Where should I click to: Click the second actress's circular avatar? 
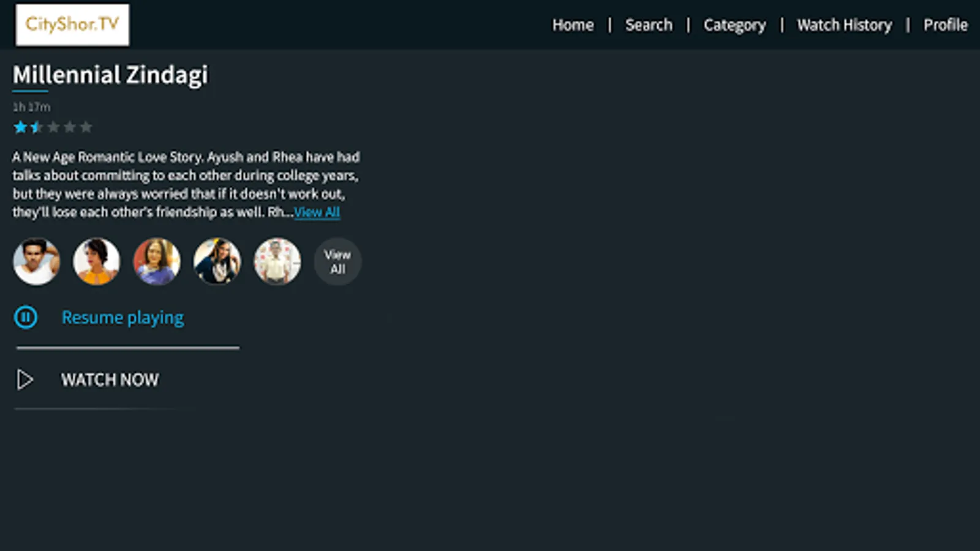tap(97, 261)
